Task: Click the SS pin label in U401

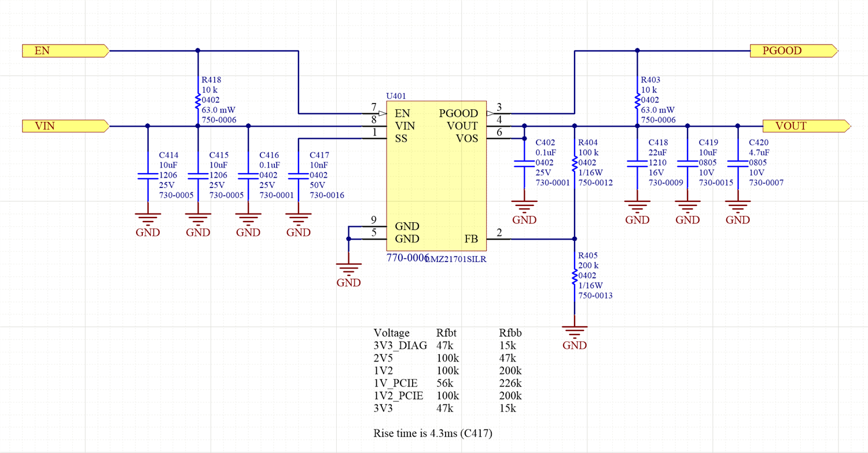Action: point(400,139)
